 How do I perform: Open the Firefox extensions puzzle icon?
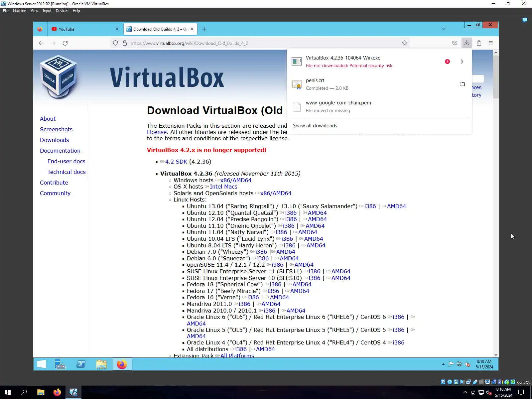479,43
